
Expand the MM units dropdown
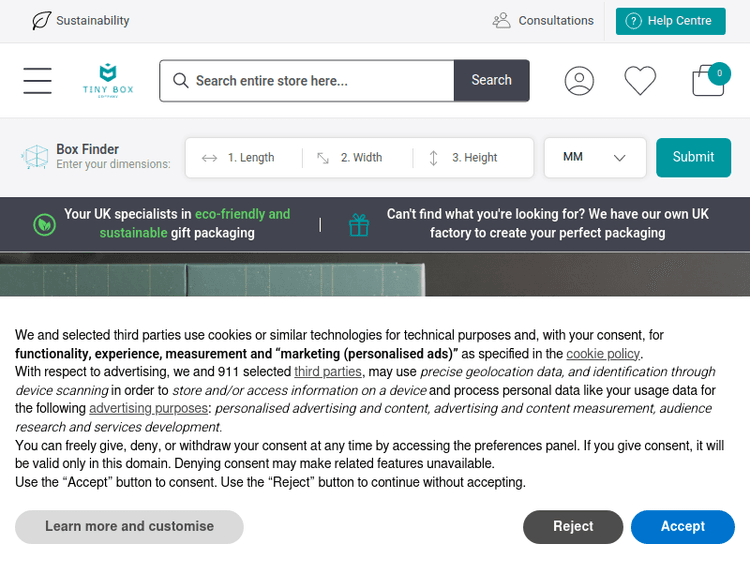[x=595, y=157]
